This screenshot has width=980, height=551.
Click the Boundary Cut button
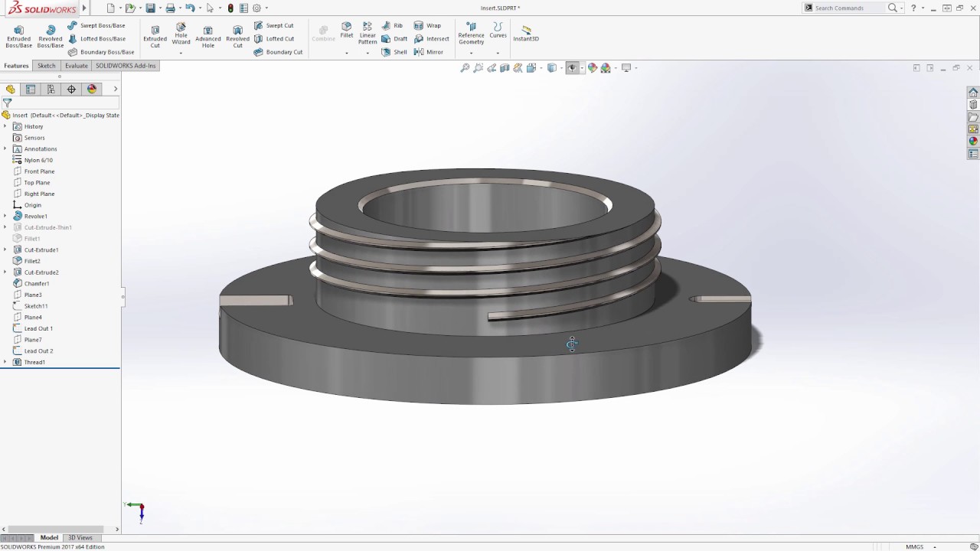pos(279,52)
